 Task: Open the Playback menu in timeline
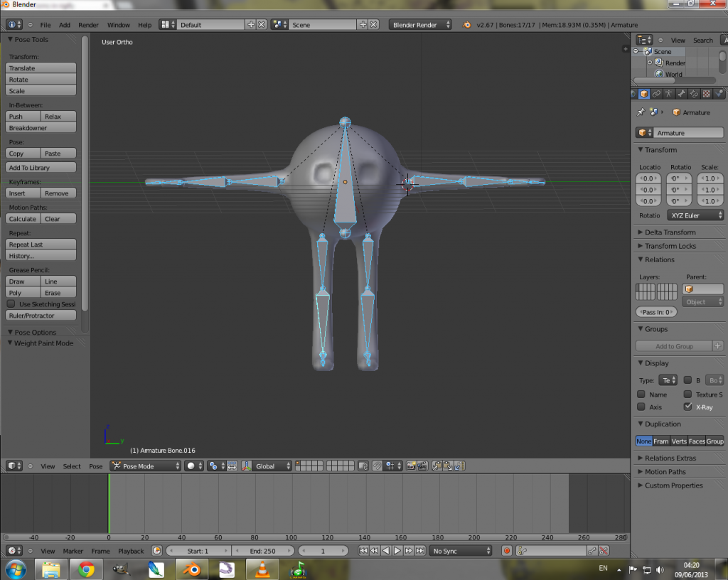131,551
